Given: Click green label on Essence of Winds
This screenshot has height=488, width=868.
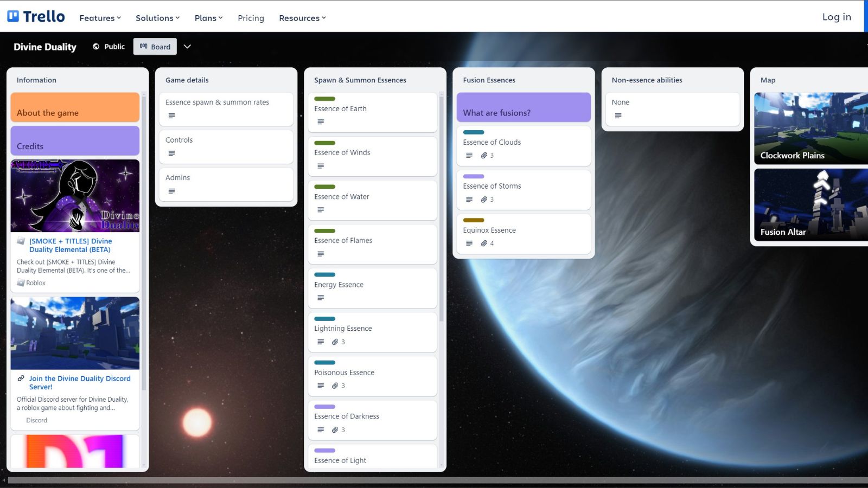Looking at the screenshot, I should tap(324, 143).
